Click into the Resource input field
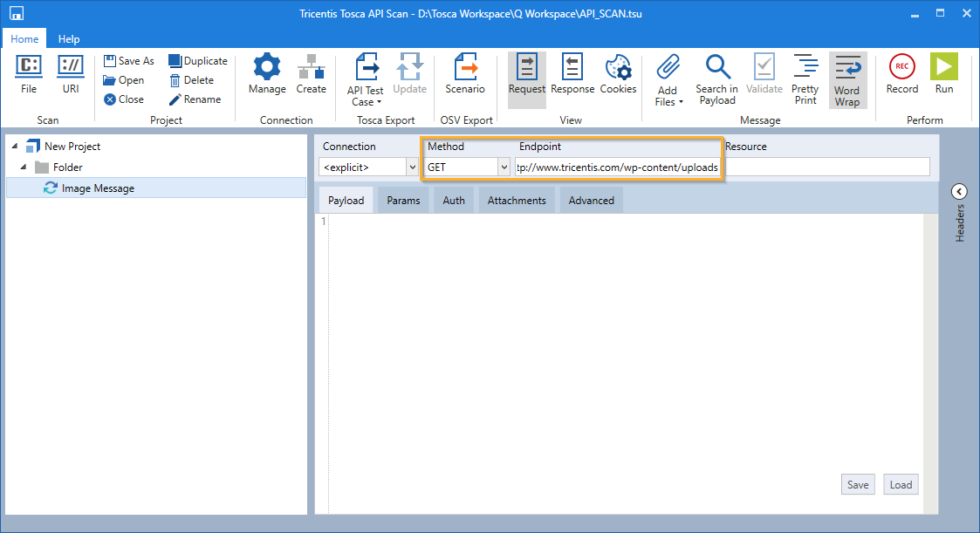Viewport: 980px width, 533px height. (826, 167)
